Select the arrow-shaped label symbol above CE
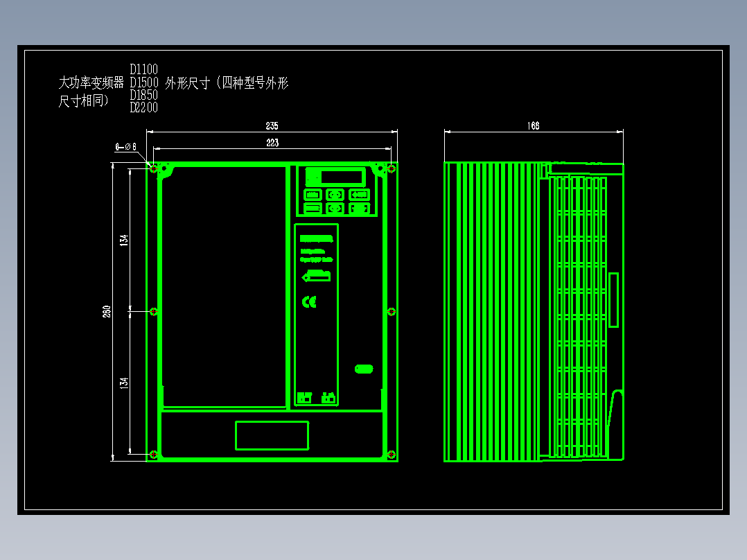This screenshot has height=560, width=747. pos(316,276)
